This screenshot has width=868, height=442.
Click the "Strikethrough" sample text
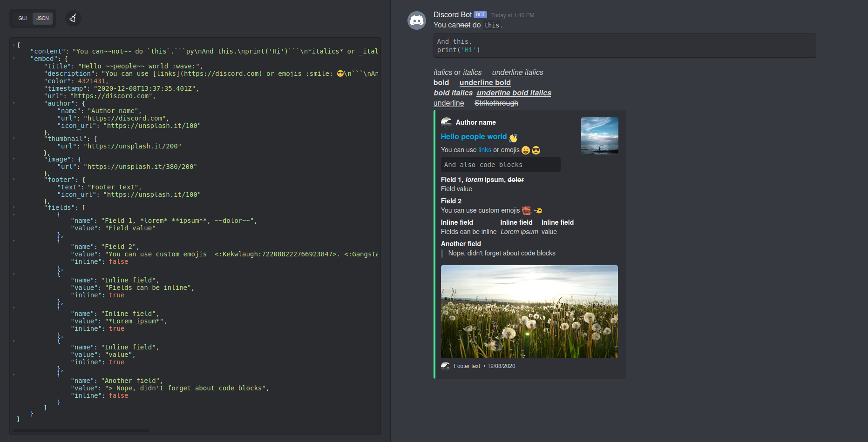coord(496,103)
